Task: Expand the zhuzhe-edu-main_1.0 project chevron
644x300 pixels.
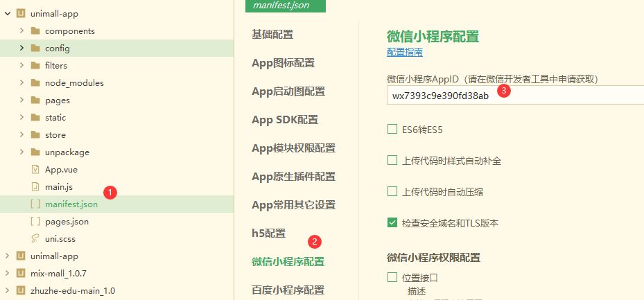Action: [x=7, y=291]
